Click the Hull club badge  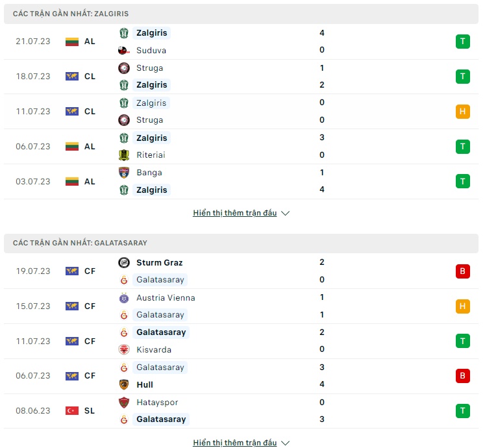(124, 384)
